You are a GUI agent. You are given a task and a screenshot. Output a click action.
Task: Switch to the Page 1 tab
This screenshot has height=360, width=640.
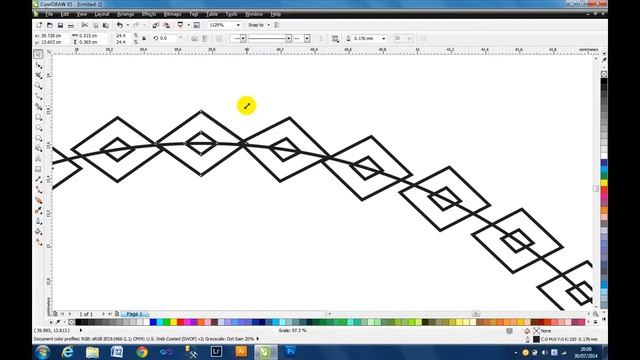pos(134,314)
